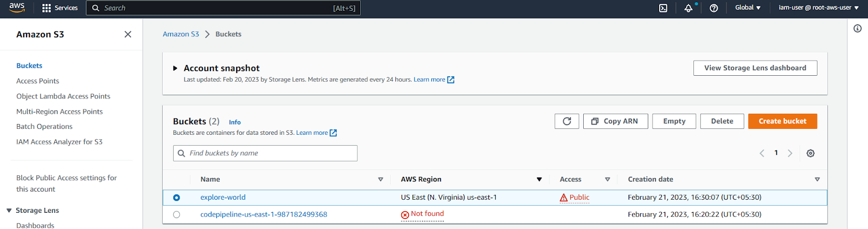Image resolution: width=868 pixels, height=229 pixels.
Task: Open AWS CloudShell terminal icon
Action: click(x=663, y=8)
